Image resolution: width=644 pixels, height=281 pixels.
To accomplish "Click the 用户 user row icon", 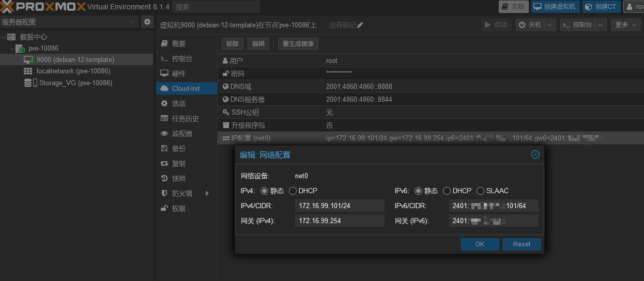I will coord(225,61).
